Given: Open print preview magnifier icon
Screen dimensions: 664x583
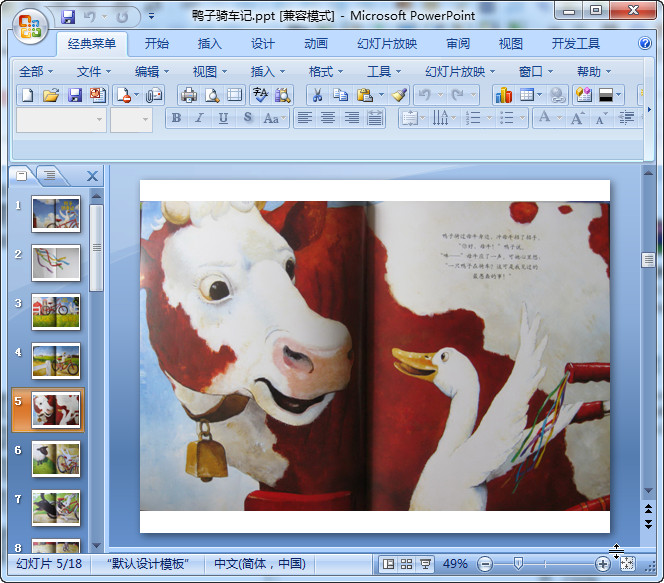Looking at the screenshot, I should pyautogui.click(x=212, y=95).
